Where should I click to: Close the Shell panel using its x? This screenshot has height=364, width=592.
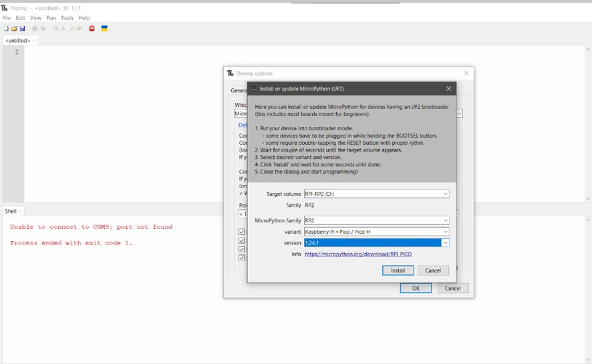[19, 211]
